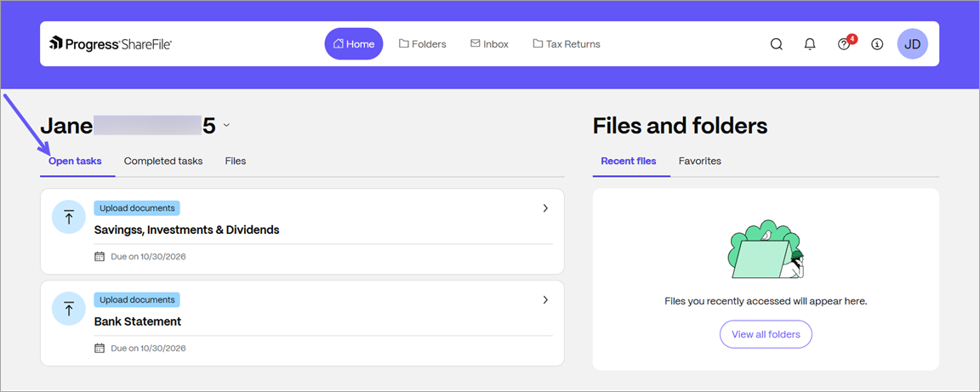The width and height of the screenshot is (980, 392).
Task: Click calendar icon under Savingss, Investments task
Action: tap(100, 256)
